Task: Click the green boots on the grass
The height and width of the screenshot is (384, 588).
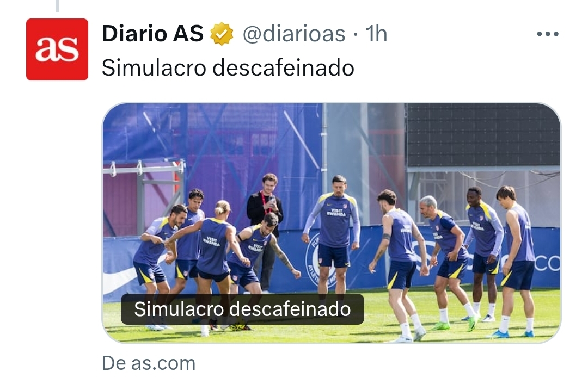Action: tap(456, 324)
